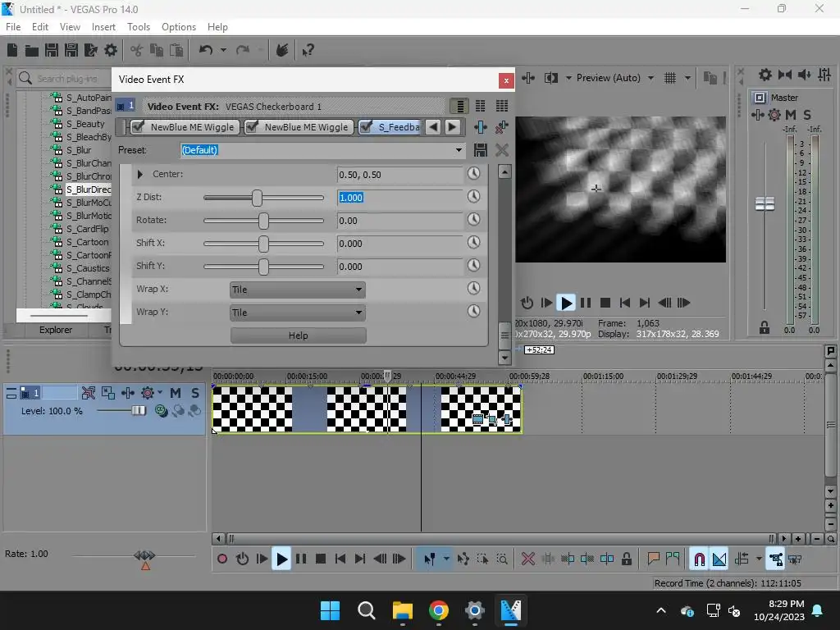Lock the Master fader channels
Screen dimensions: 840x630
click(765, 328)
